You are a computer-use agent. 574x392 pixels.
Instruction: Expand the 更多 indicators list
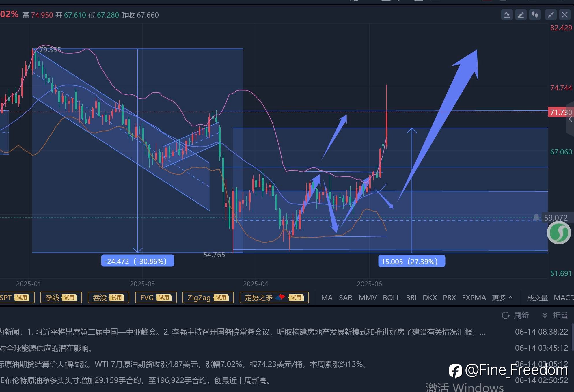pyautogui.click(x=502, y=298)
